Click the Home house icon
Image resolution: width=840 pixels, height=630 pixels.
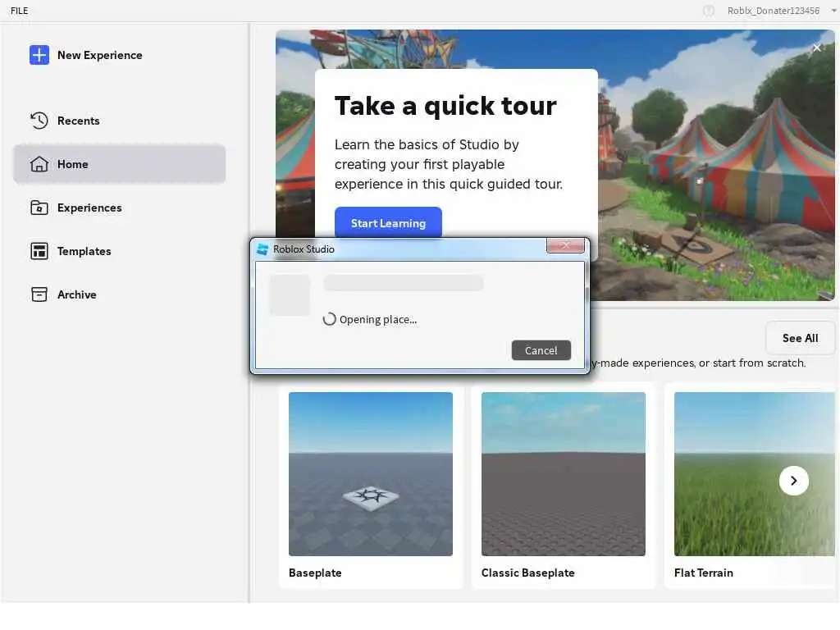click(39, 164)
